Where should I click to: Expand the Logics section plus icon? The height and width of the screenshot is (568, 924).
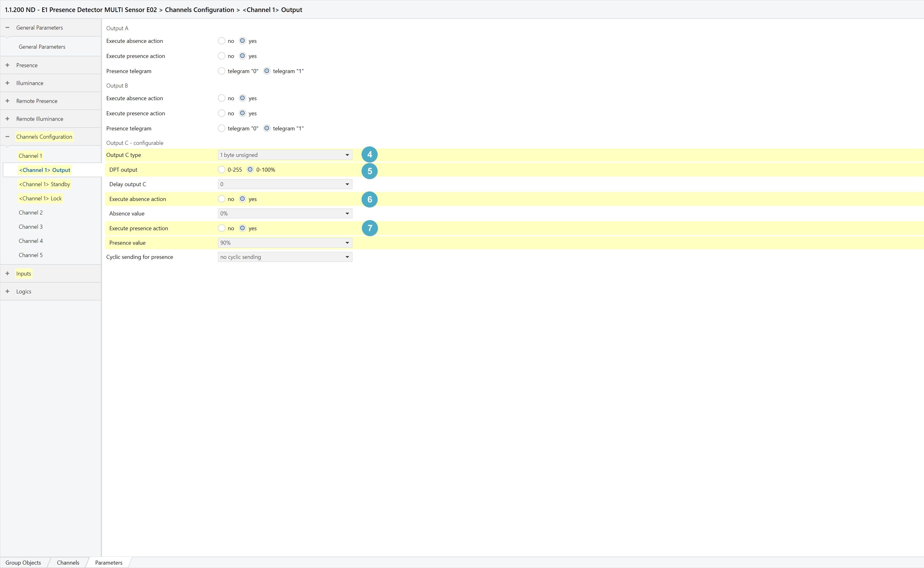click(x=7, y=291)
